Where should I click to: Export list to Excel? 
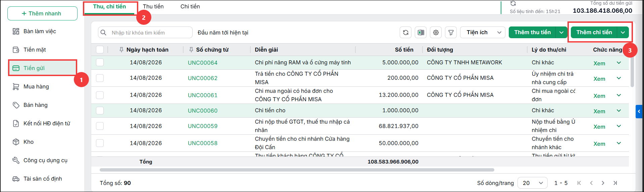coord(420,33)
